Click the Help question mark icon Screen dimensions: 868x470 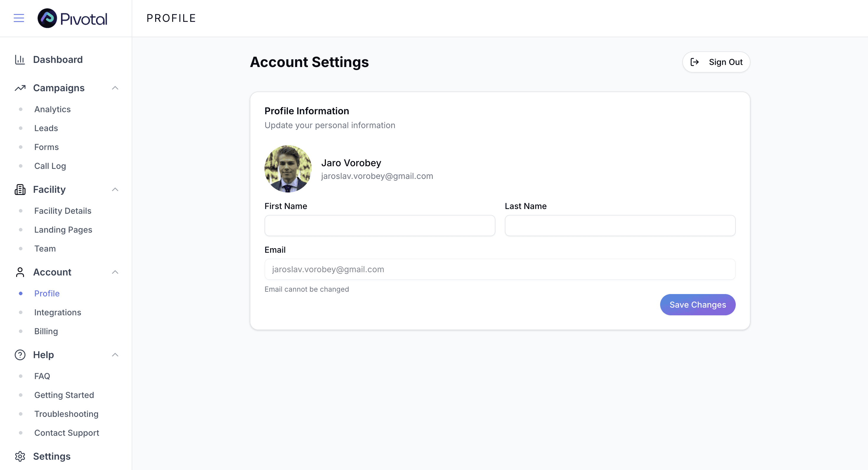coord(20,355)
